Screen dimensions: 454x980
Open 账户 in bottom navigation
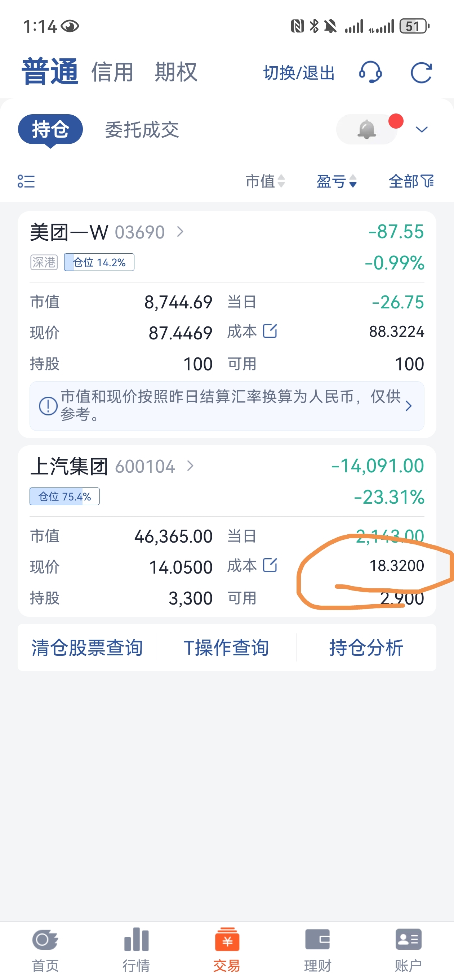coord(408,950)
